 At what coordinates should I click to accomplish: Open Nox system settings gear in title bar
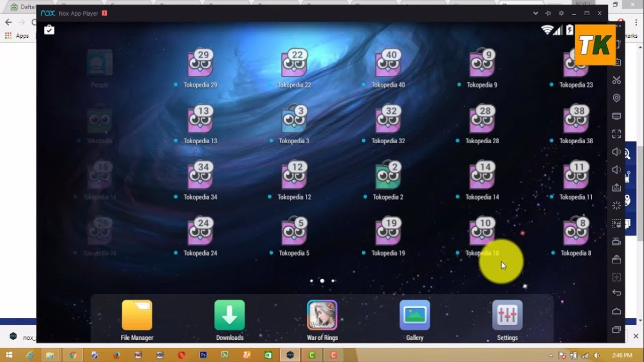point(561,13)
